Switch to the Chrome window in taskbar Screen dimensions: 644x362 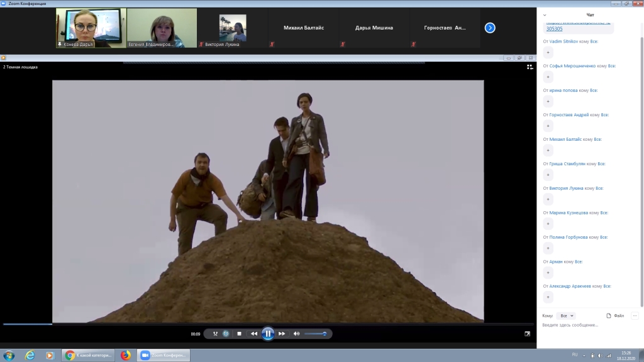pyautogui.click(x=89, y=356)
